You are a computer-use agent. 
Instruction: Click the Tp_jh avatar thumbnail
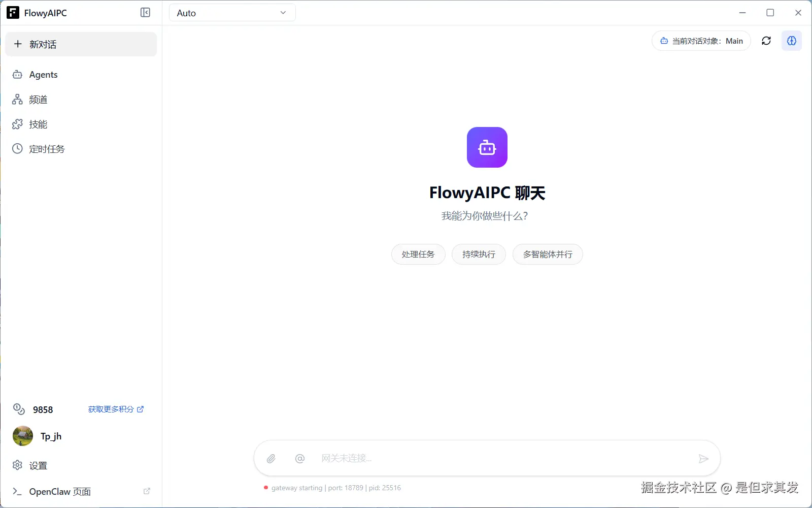point(22,436)
